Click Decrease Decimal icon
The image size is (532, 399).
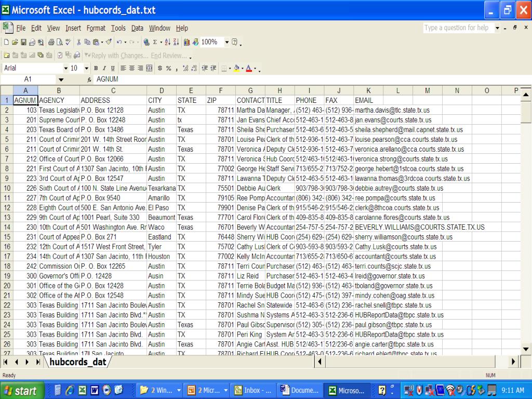coord(194,68)
